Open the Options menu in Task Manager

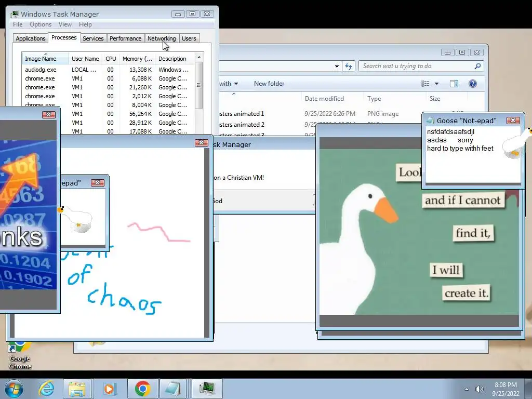click(x=41, y=24)
